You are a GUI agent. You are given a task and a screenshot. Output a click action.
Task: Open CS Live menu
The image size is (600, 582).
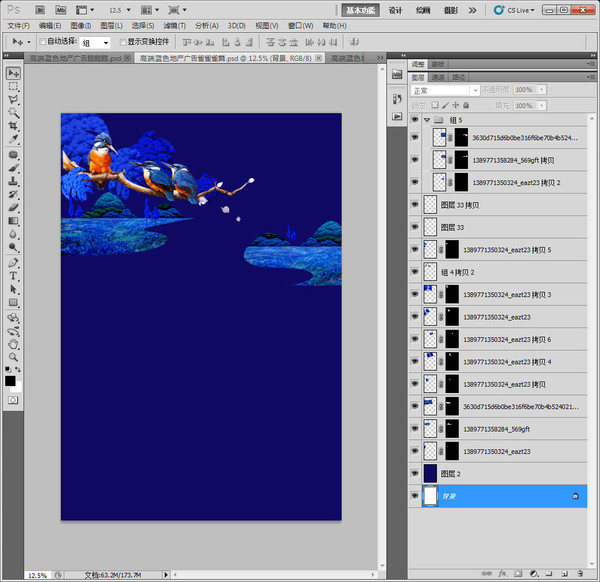[x=514, y=10]
